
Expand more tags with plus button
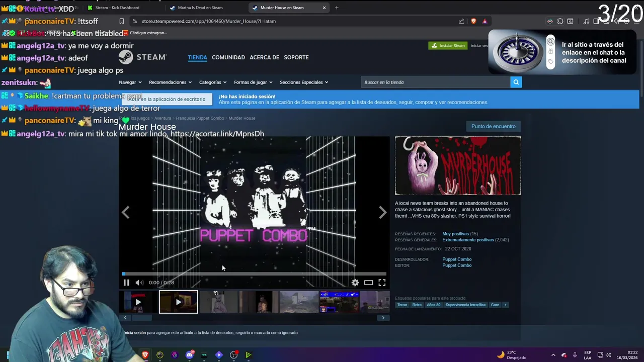tap(506, 305)
